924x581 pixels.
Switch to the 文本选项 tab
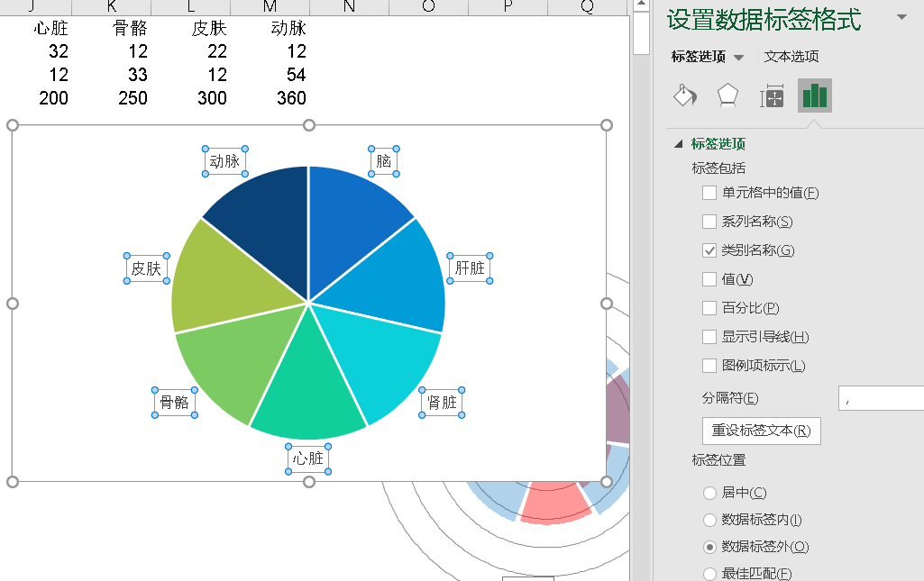click(791, 57)
